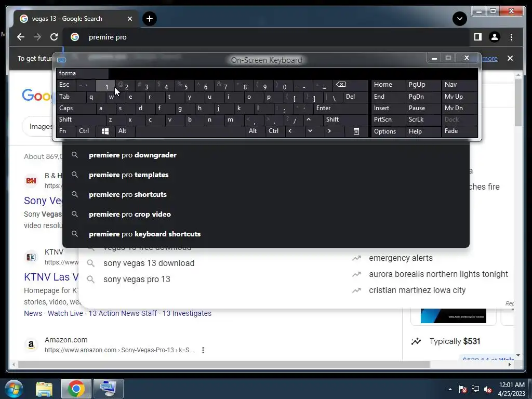Select suggestion sony vegas 13 download
The height and width of the screenshot is (399, 532).
click(149, 263)
